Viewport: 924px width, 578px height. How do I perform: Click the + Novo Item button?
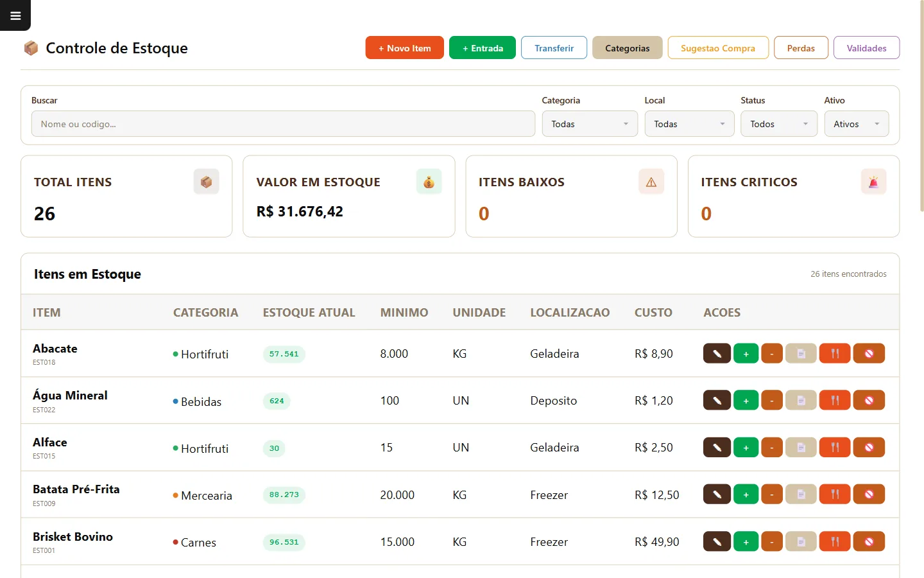pos(405,48)
